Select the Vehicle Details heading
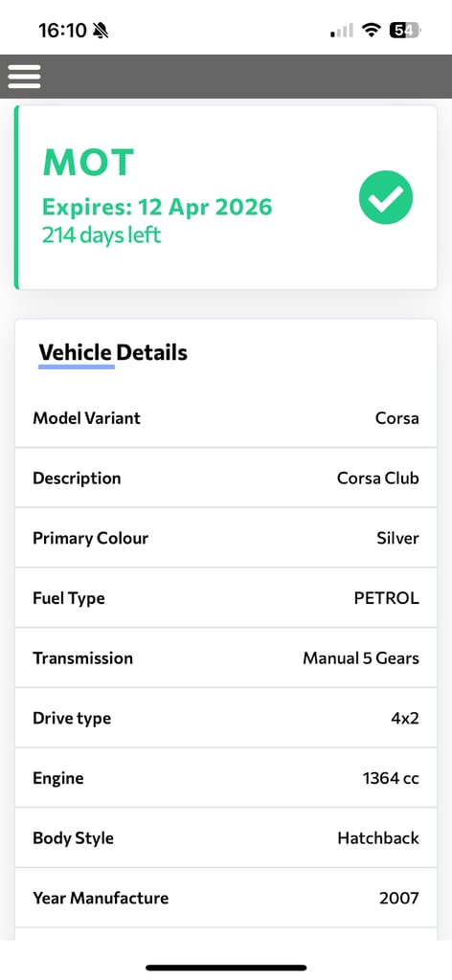Image resolution: width=452 pixels, height=980 pixels. [x=113, y=352]
